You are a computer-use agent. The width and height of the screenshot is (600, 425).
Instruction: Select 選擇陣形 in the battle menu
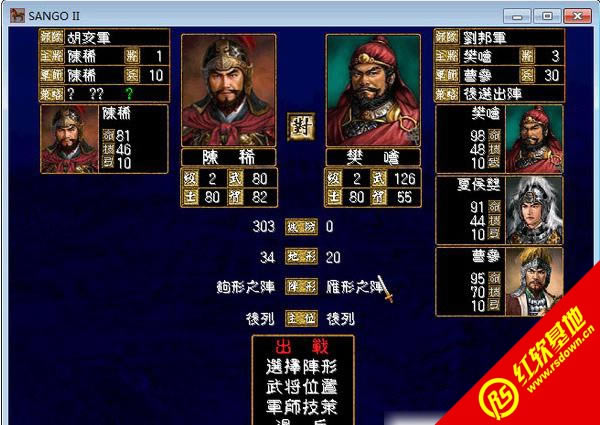(x=302, y=367)
